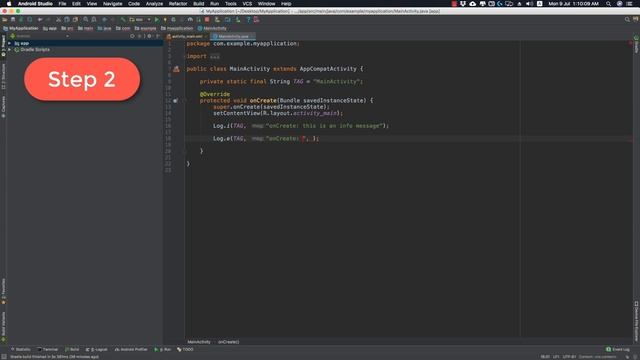Image resolution: width=640 pixels, height=360 pixels.
Task: Switch to the activity_main.xml editor tab
Action: click(187, 36)
